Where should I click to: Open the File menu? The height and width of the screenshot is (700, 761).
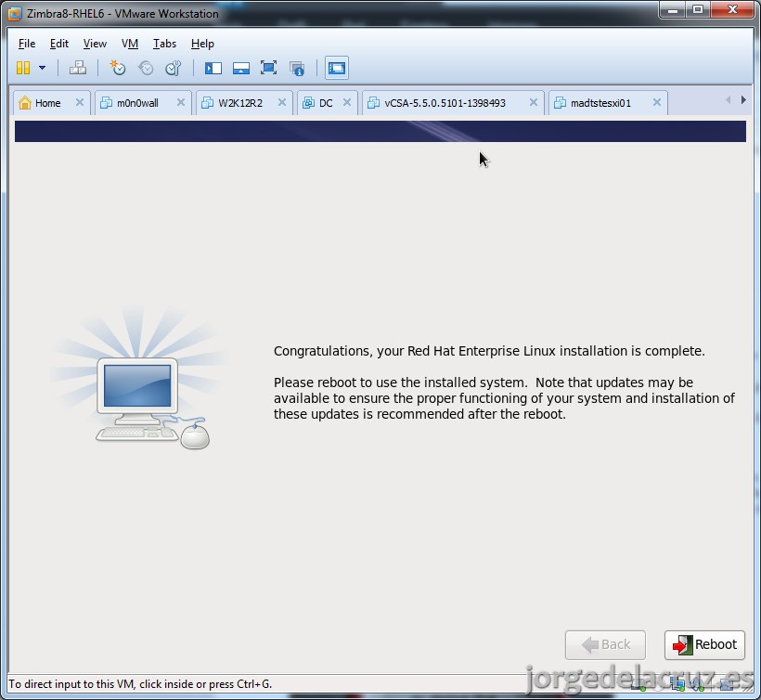27,44
